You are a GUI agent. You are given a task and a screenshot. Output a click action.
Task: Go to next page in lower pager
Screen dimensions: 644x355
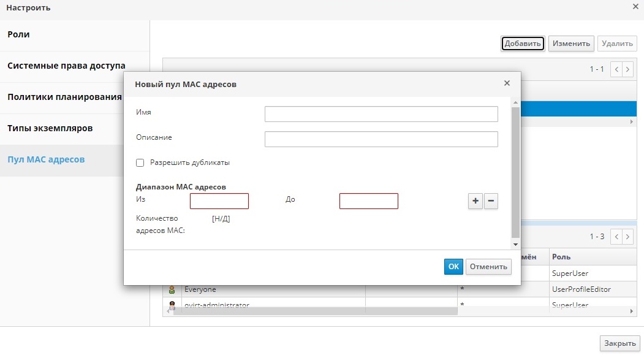(x=627, y=236)
